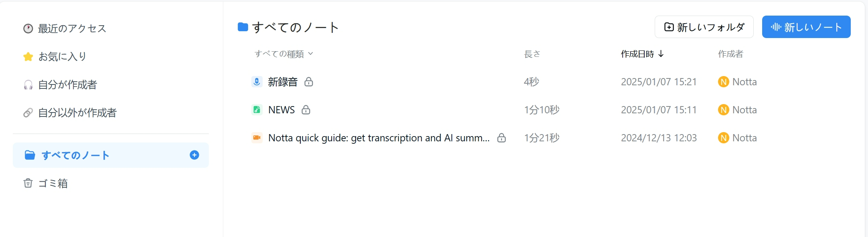This screenshot has height=237, width=868.
Task: Select すべてのノート folder in sidebar
Action: click(x=111, y=155)
